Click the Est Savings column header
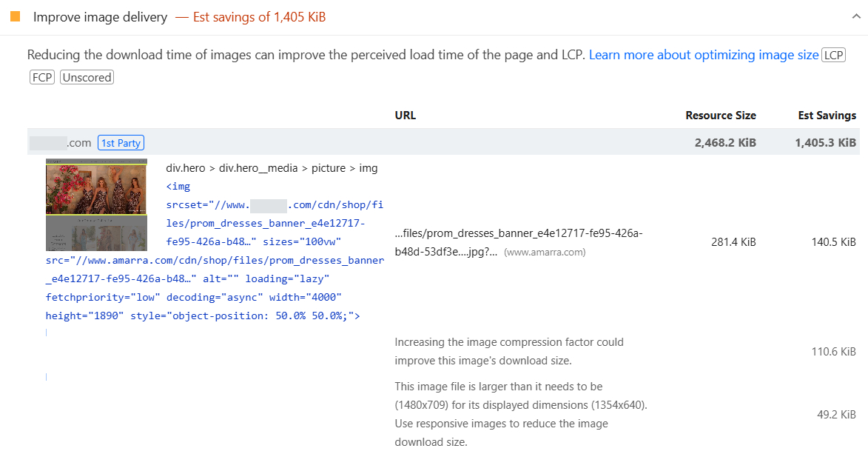 tap(827, 115)
